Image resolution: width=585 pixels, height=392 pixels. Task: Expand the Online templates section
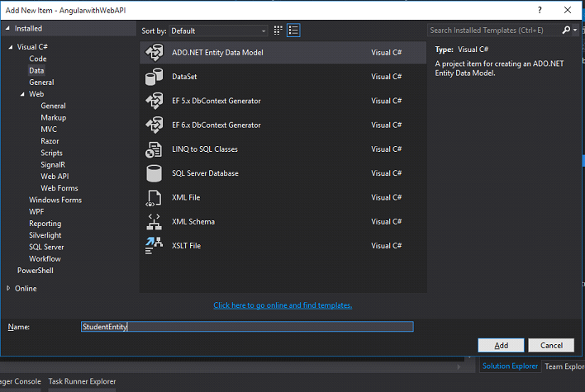click(8, 288)
